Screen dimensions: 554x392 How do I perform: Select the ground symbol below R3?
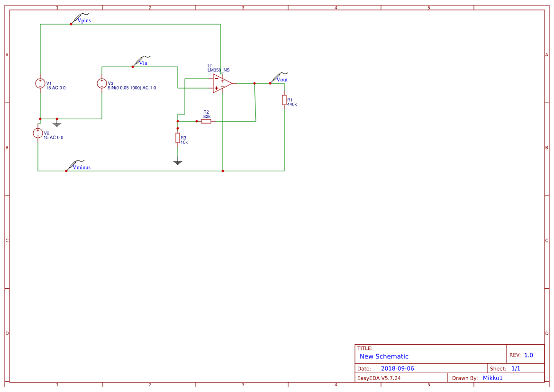177,161
